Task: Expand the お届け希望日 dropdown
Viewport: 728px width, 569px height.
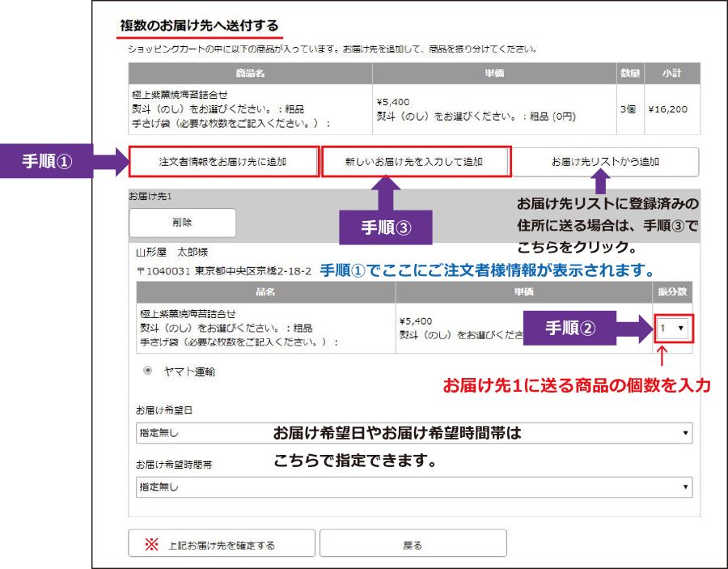Action: pyautogui.click(x=414, y=433)
